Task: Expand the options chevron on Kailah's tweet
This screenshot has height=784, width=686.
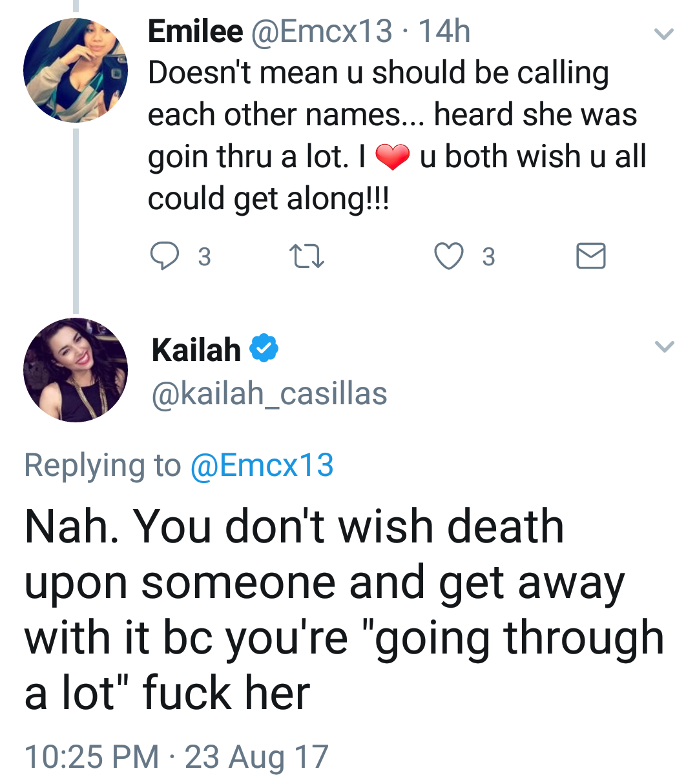Action: point(663,347)
